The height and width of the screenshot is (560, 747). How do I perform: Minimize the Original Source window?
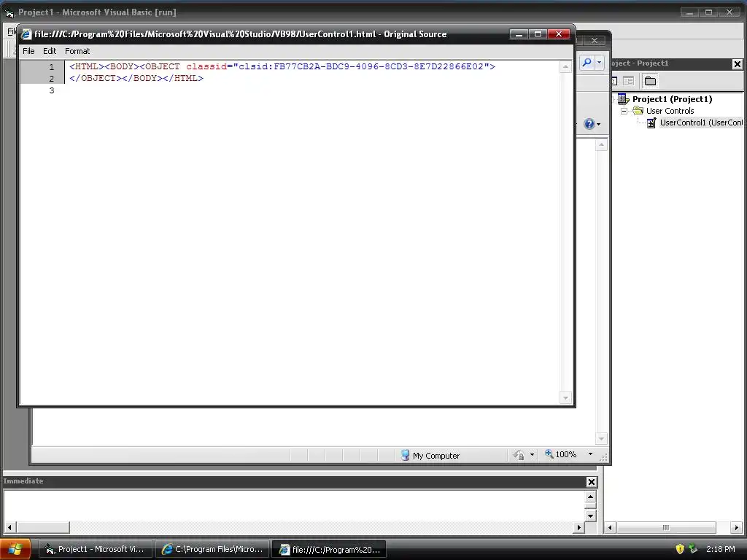pos(519,34)
